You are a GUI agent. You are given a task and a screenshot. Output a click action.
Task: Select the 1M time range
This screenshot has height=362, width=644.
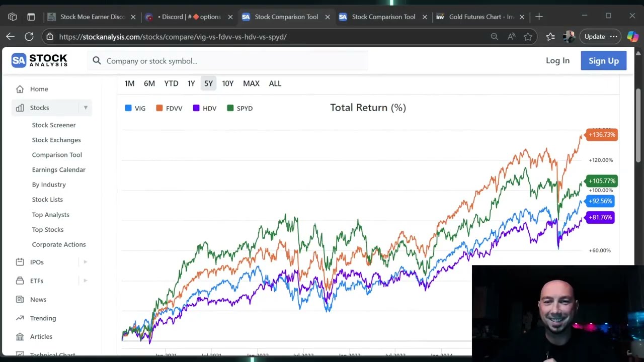click(x=129, y=83)
